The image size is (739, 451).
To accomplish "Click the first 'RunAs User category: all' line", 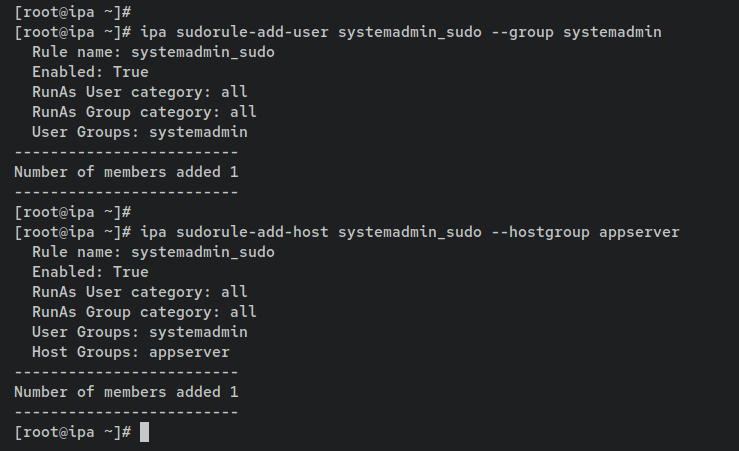I will pyautogui.click(x=139, y=92).
